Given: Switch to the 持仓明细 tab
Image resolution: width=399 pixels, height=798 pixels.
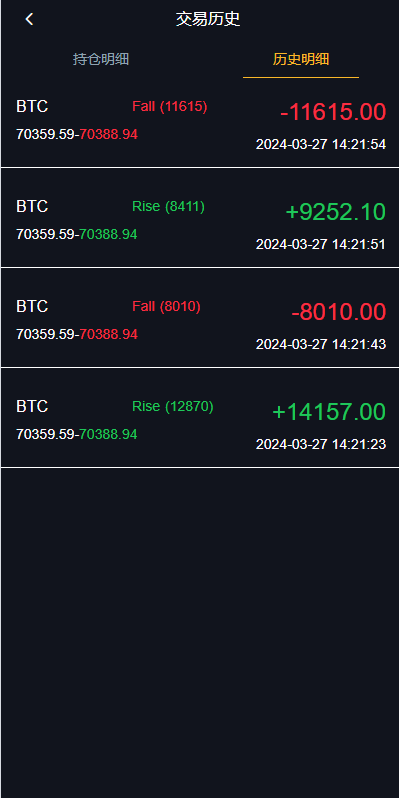Looking at the screenshot, I should (101, 59).
